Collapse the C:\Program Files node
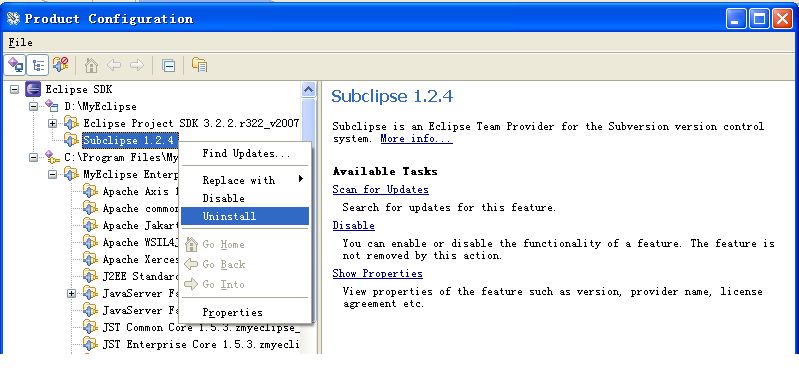 click(x=34, y=157)
